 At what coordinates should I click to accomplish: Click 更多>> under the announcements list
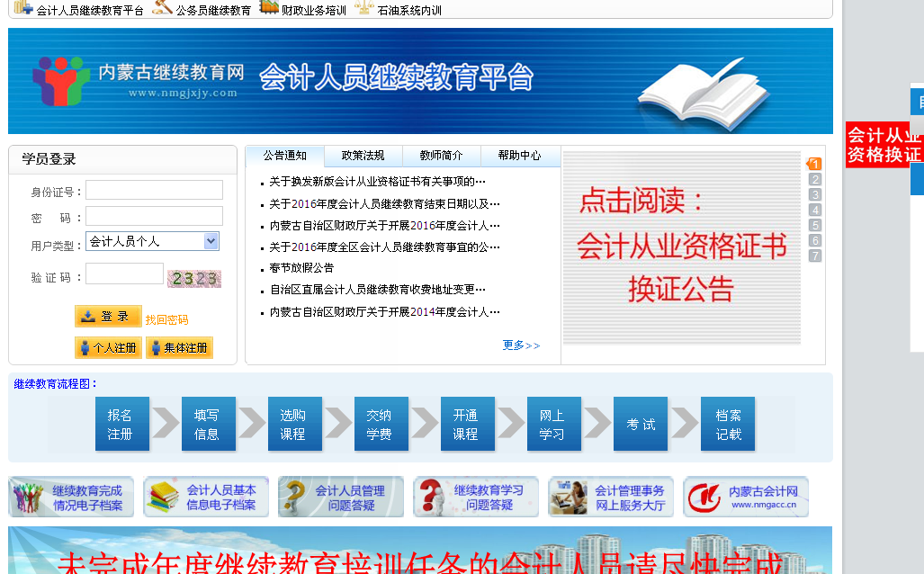pyautogui.click(x=521, y=345)
